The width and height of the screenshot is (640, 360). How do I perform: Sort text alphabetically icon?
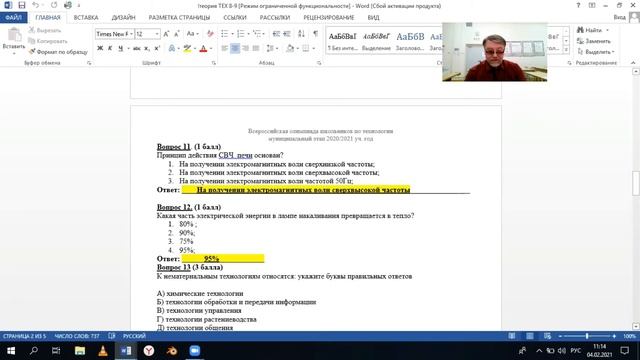point(301,34)
